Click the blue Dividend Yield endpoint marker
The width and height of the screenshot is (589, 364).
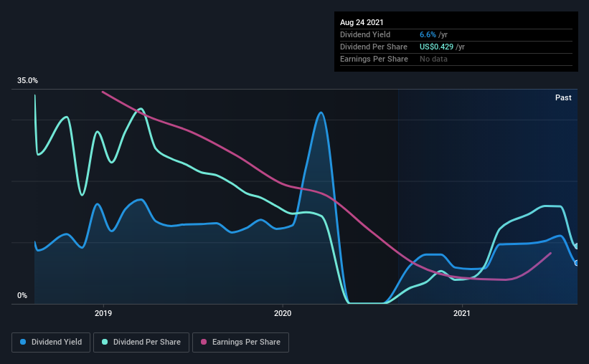[x=577, y=263]
